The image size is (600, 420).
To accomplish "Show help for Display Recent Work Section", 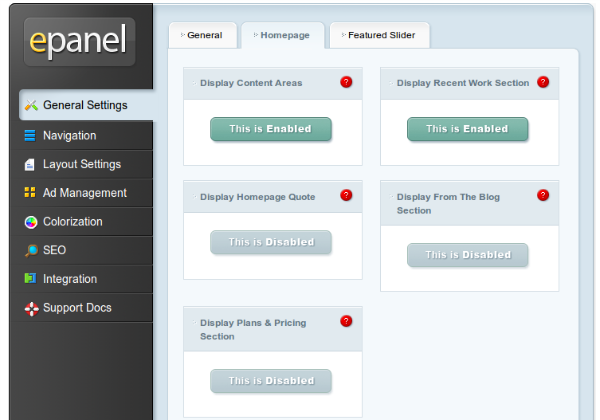I will click(x=543, y=82).
